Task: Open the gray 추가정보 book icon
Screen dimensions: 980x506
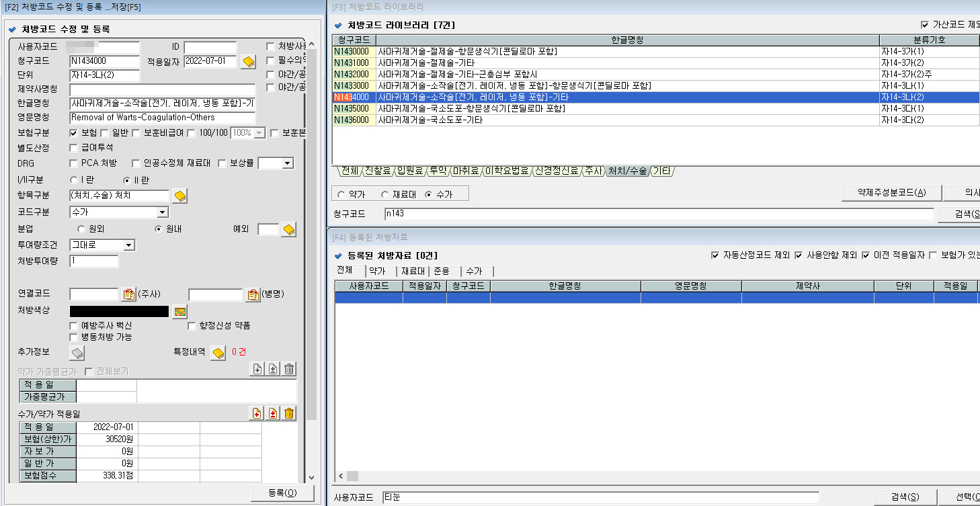Action: click(78, 353)
